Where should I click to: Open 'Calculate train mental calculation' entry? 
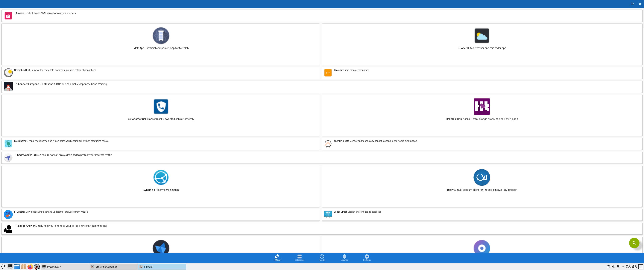482,73
